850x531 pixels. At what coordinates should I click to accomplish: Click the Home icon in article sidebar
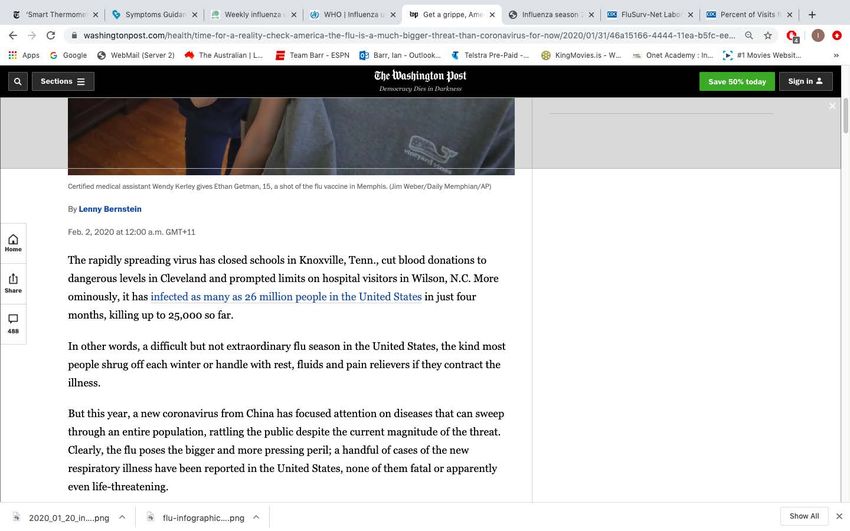click(13, 243)
